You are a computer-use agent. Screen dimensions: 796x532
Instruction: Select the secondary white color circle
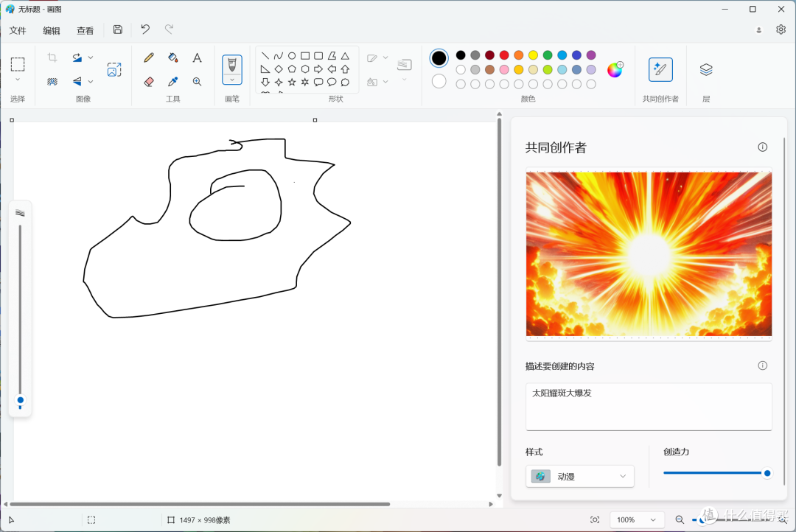[x=439, y=81]
